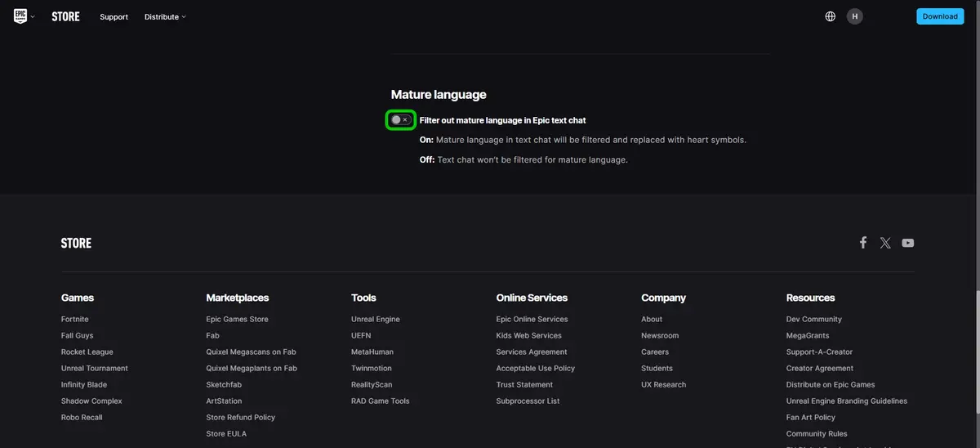This screenshot has height=448, width=980.
Task: Open the STORE header link
Action: point(65,16)
